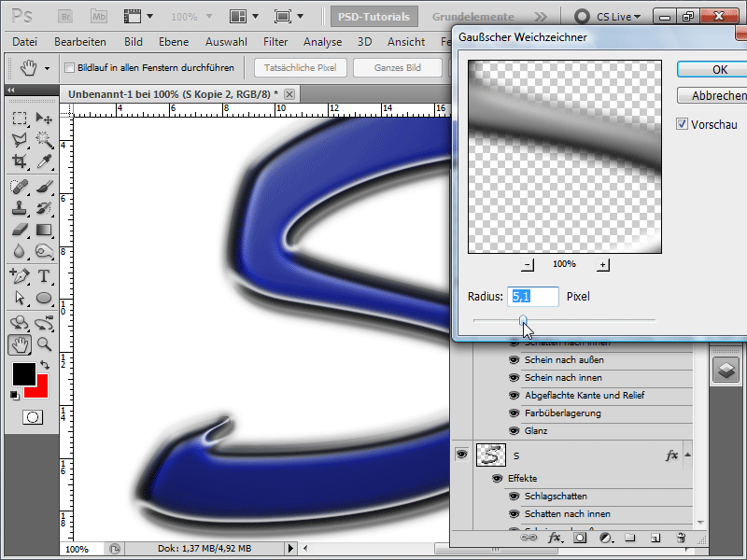747x560 pixels.
Task: Create a new layer group
Action: 630,539
